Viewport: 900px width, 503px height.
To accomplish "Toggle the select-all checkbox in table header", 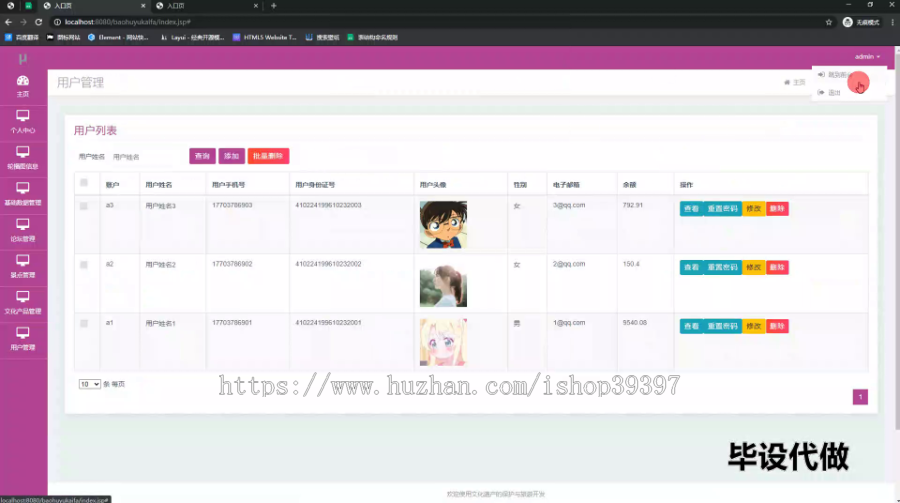I will coord(84,183).
